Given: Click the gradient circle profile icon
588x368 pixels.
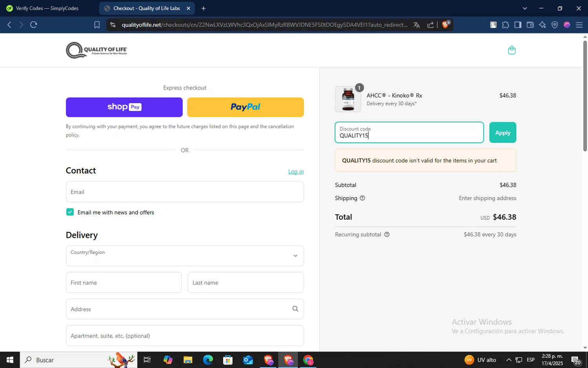Looking at the screenshot, I should pos(567,25).
